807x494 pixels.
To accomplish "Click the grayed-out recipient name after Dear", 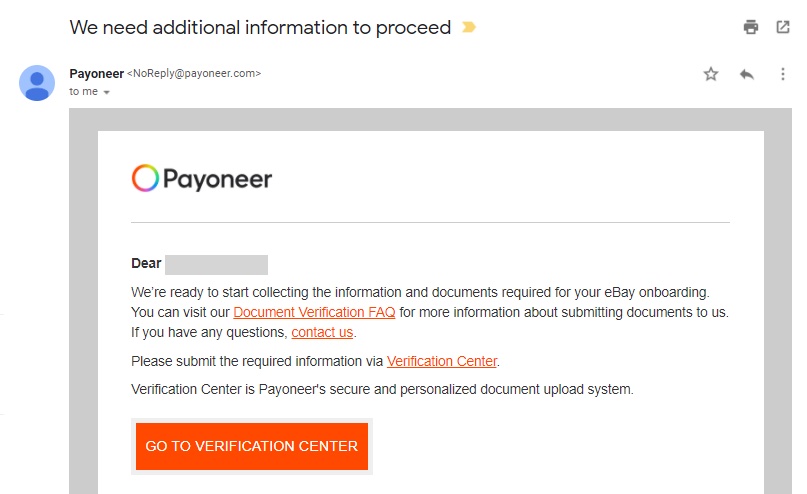I will point(216,264).
